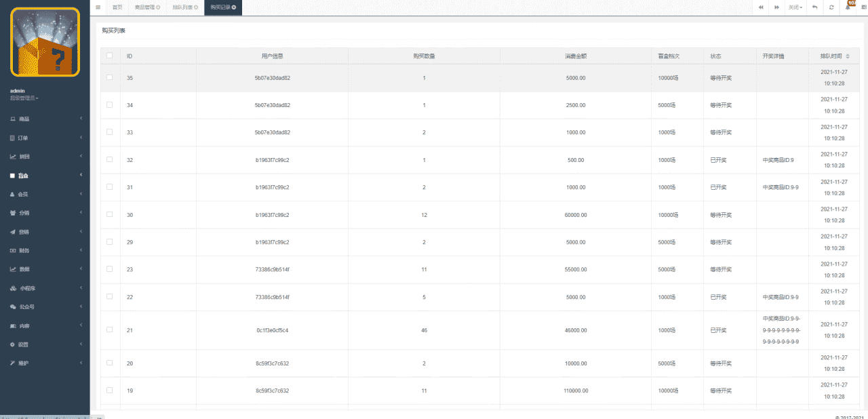Screen dimensions: 868x419
Task: Click the 会员 sidebar user icon
Action: click(13, 194)
